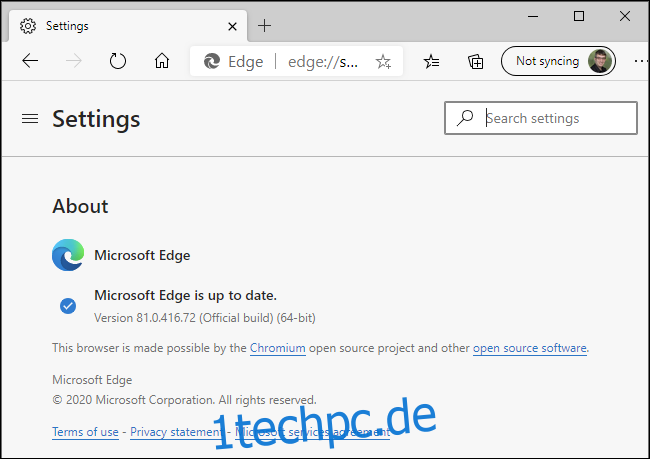The image size is (650, 459).
Task: Add this page to favorites star
Action: 383,62
